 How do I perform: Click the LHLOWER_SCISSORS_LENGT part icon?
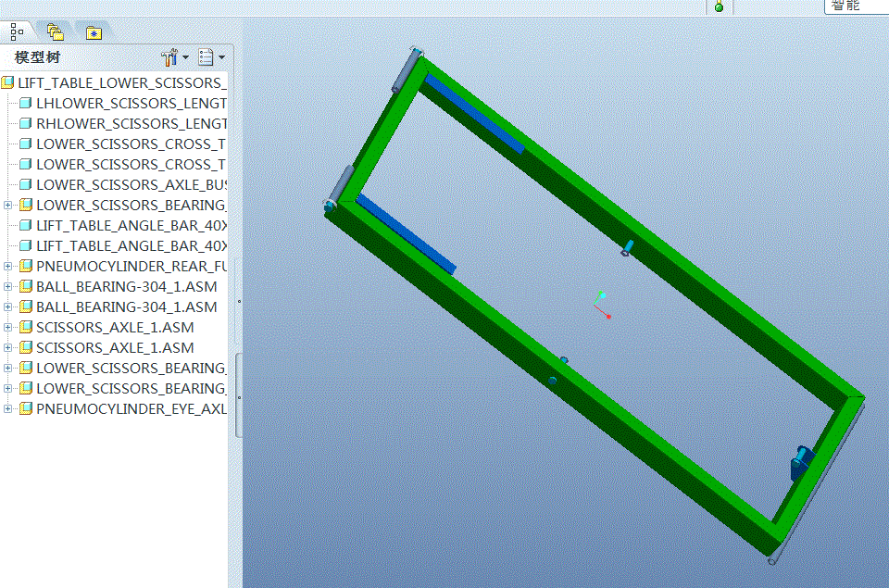26,103
